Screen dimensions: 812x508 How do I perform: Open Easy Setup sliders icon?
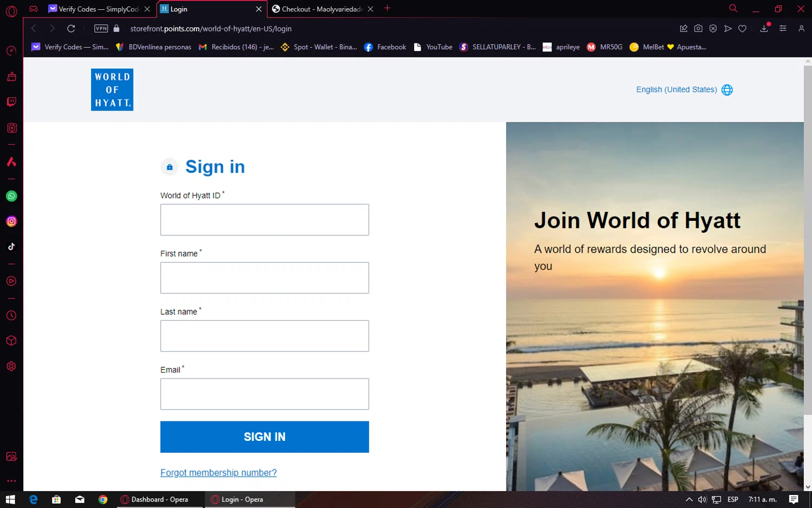click(x=783, y=28)
